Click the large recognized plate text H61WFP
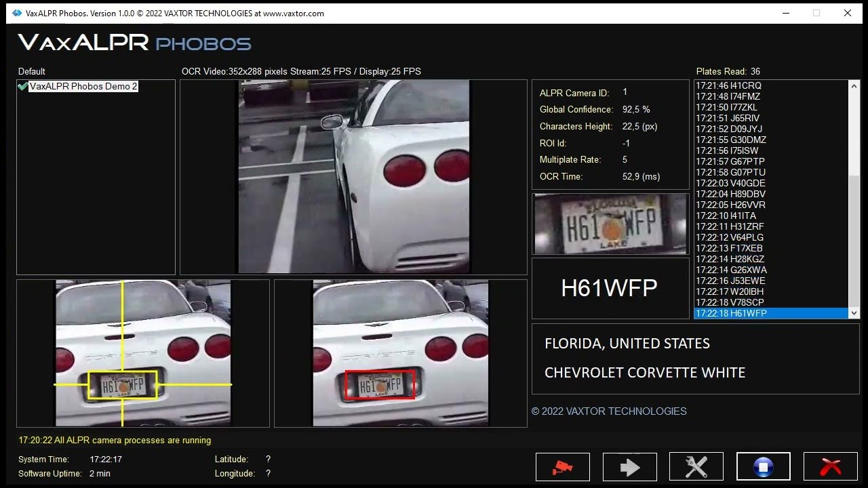The width and height of the screenshot is (868, 488). click(609, 288)
